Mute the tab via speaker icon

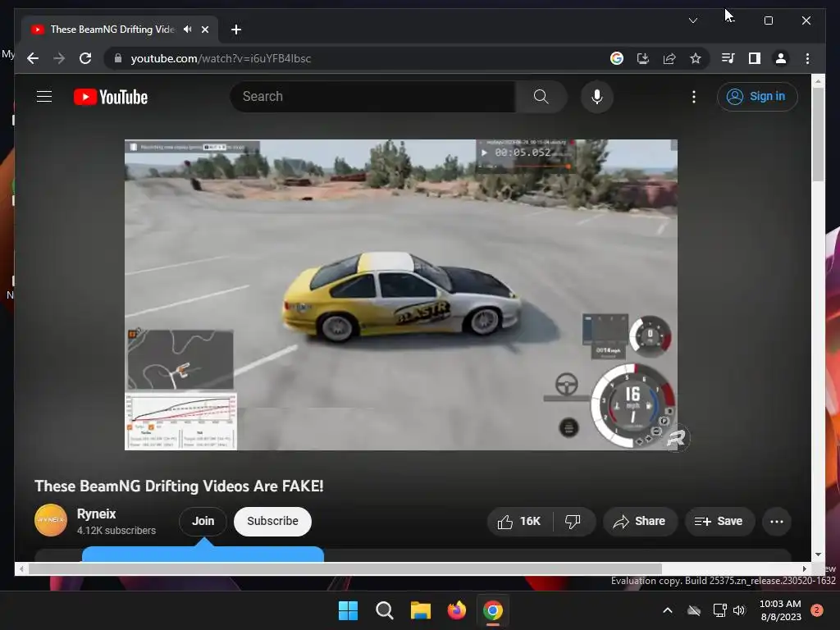[187, 30]
